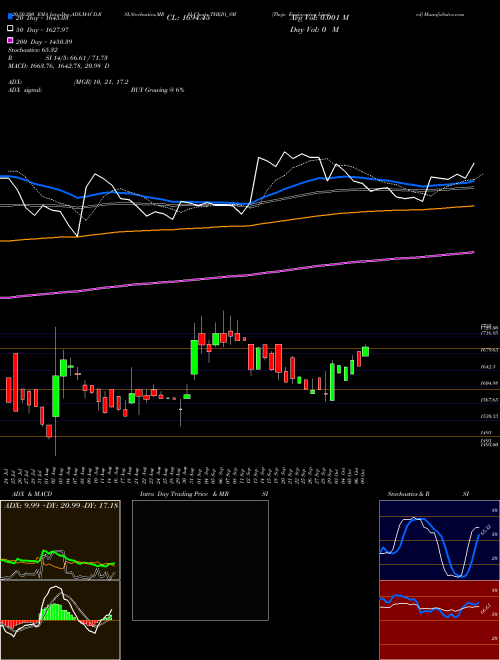Click the 1642.3 price axis label
This screenshot has width=500, height=660.
pyautogui.click(x=489, y=367)
